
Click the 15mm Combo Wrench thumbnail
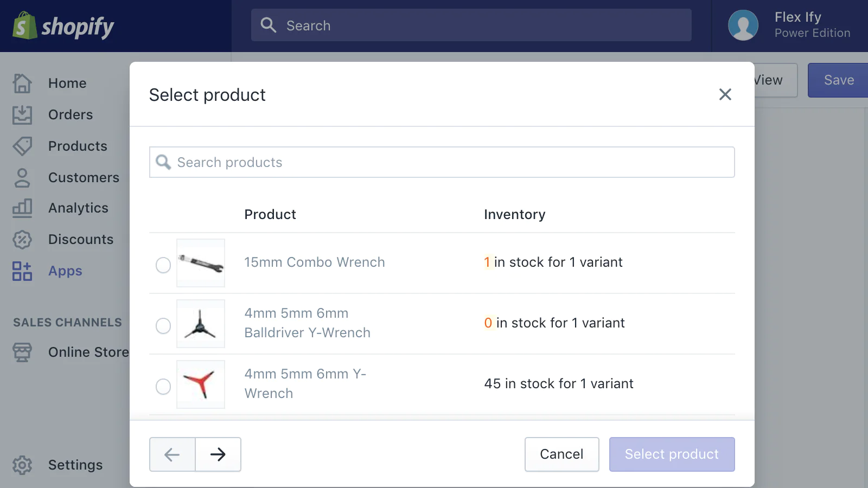(201, 263)
